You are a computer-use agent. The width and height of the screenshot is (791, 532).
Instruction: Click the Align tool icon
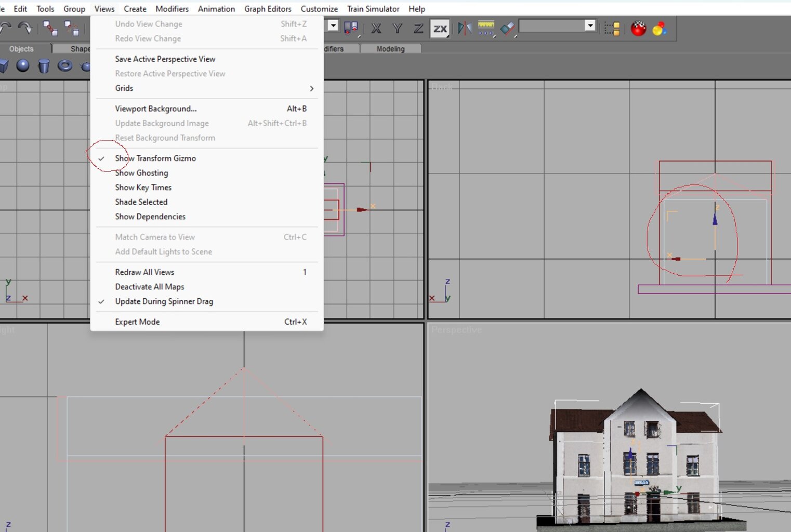pyautogui.click(x=508, y=29)
